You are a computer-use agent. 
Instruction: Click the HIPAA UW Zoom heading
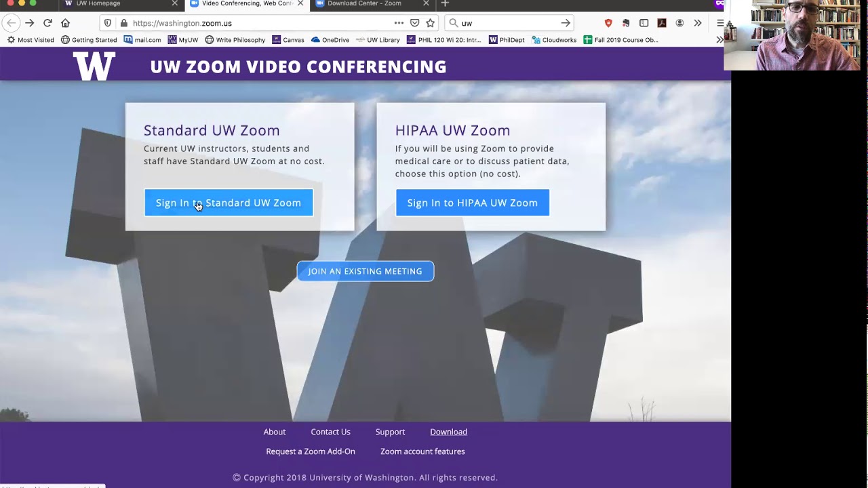click(452, 130)
